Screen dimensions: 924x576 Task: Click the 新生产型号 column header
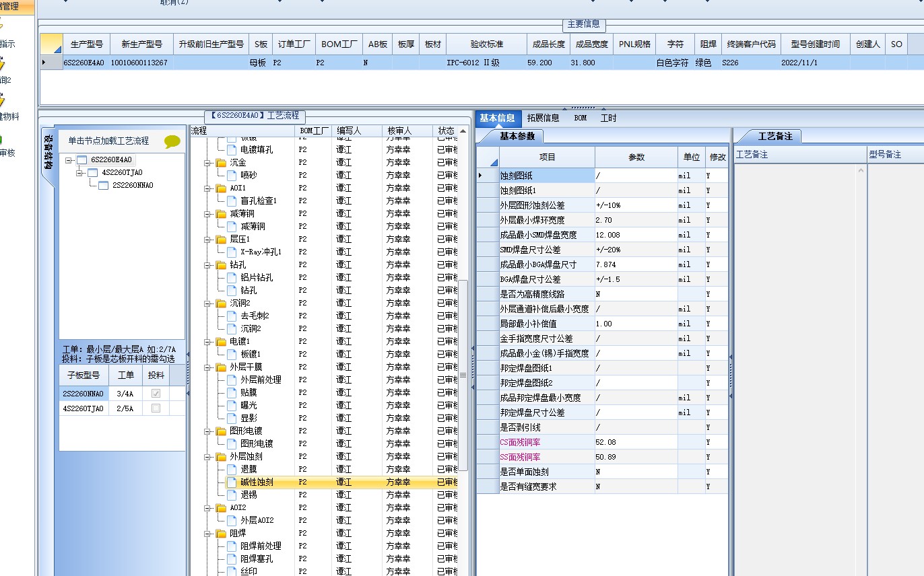point(141,44)
